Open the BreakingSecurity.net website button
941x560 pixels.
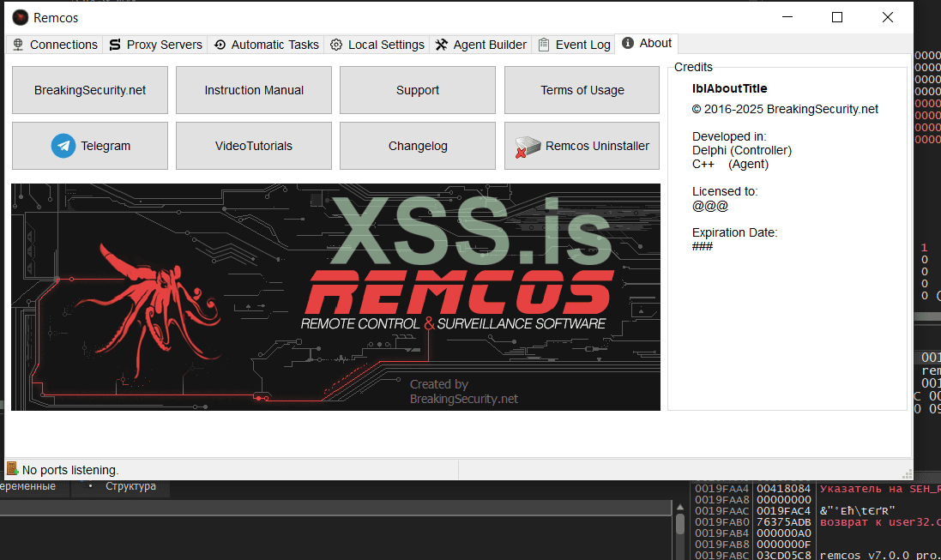pos(90,90)
